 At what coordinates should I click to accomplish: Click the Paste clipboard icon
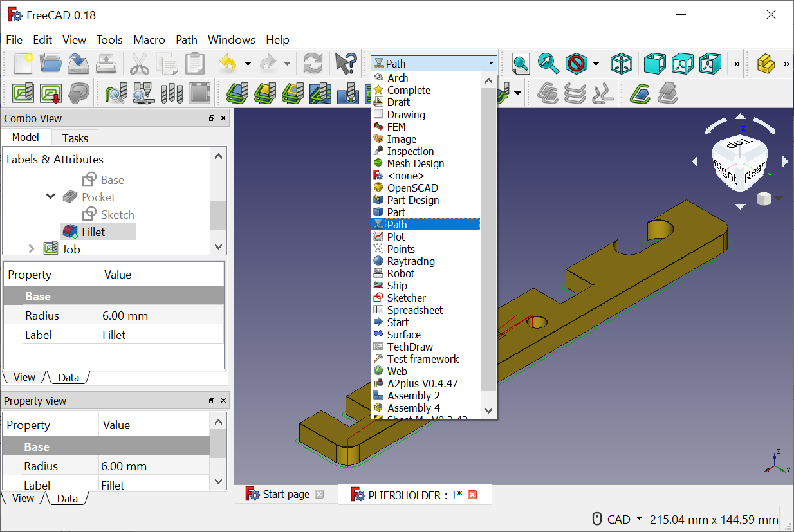click(x=195, y=63)
